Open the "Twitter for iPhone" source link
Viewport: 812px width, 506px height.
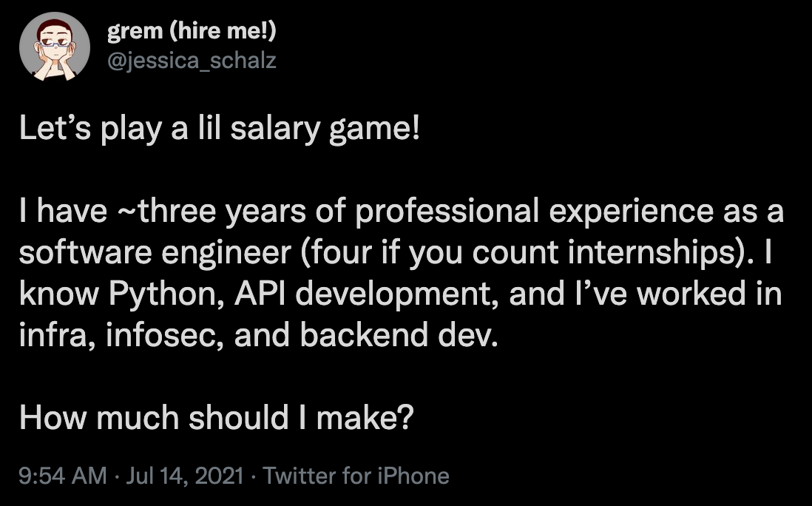356,475
